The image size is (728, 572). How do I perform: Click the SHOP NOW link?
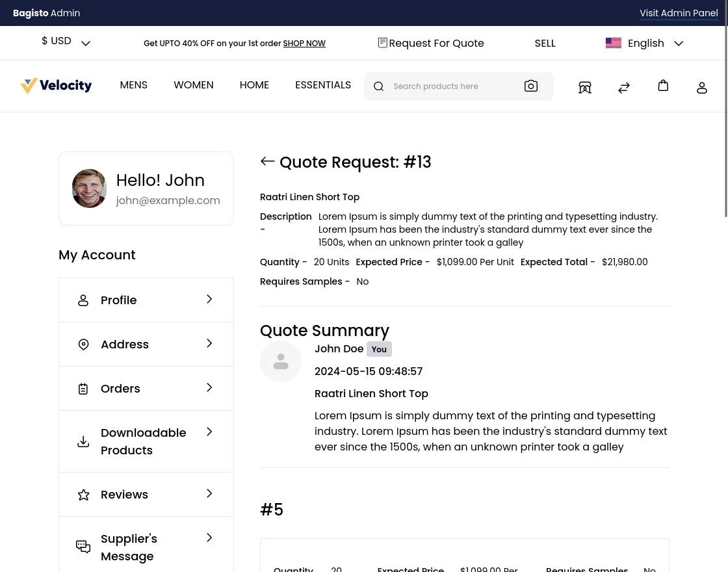304,44
